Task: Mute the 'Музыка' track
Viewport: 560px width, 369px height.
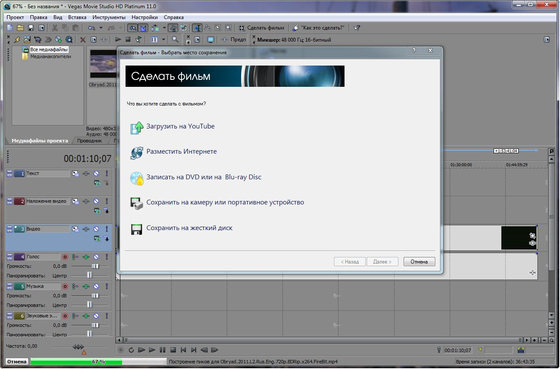Action: tap(96, 286)
